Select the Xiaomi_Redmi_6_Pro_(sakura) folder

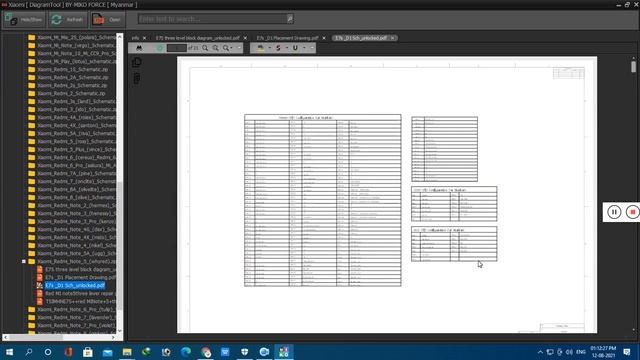(76, 165)
